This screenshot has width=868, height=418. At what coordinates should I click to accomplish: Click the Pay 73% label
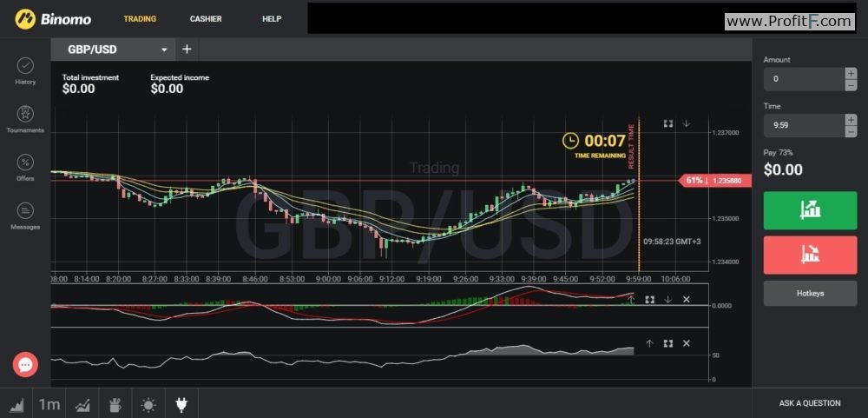(779, 152)
